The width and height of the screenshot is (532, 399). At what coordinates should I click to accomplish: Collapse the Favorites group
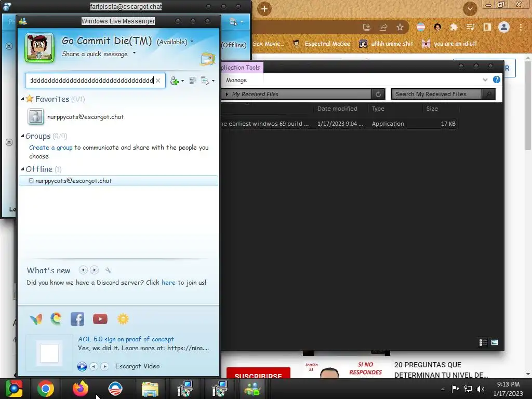22,99
